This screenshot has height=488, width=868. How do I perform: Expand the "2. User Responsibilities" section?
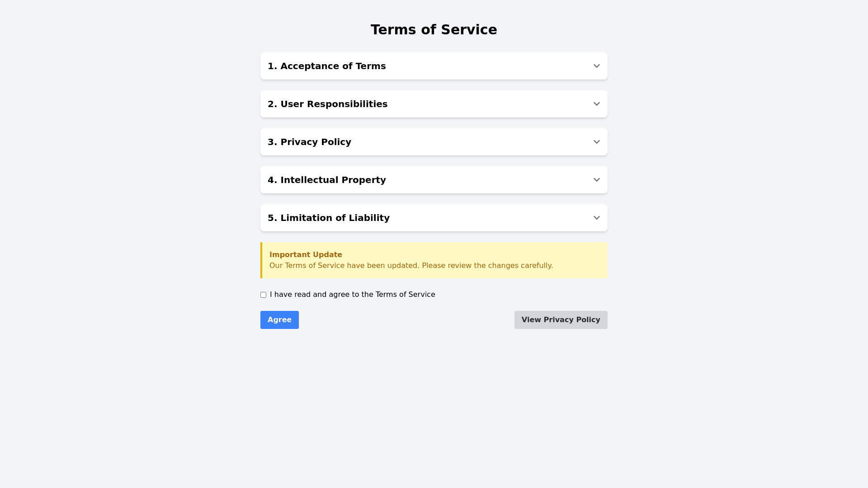coord(327,104)
